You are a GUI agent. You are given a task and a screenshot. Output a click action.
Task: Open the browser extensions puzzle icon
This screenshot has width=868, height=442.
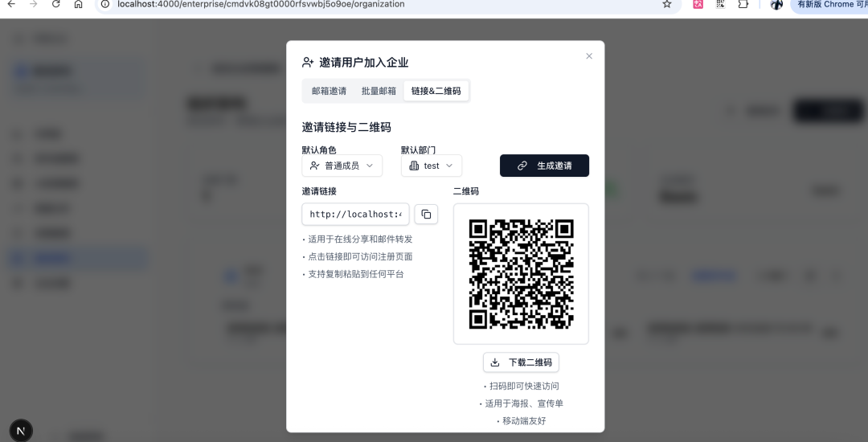(743, 4)
